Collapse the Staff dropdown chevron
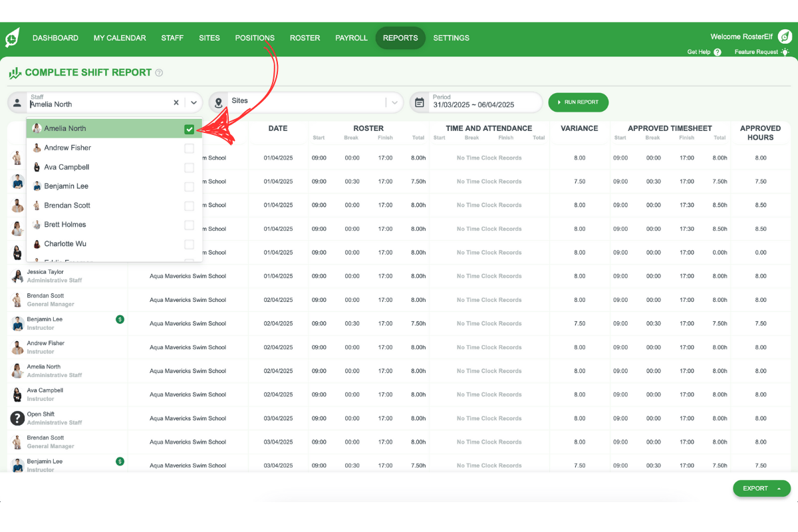The image size is (798, 532). (x=194, y=102)
